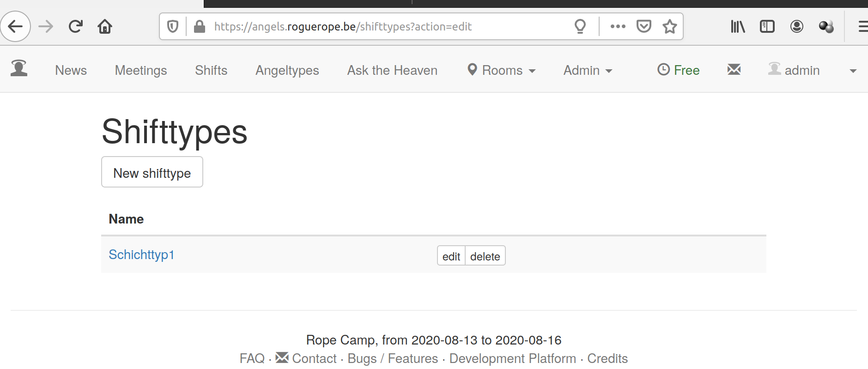
Task: Expand the Rooms dropdown menu
Action: tap(501, 70)
